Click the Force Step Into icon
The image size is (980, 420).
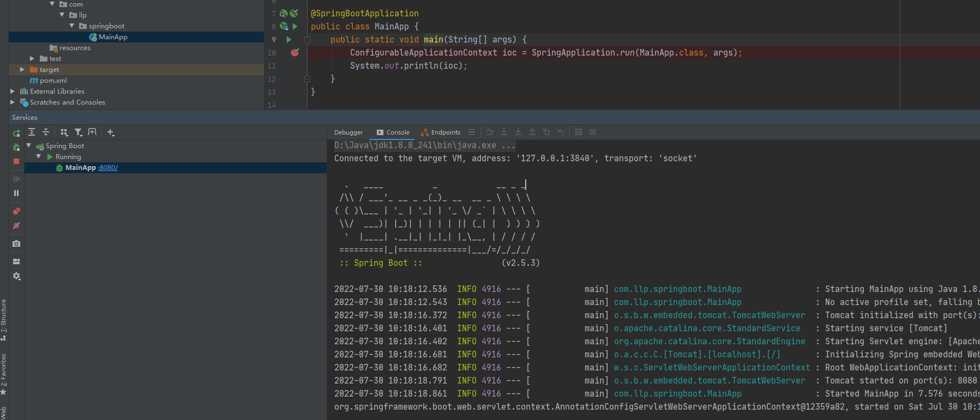click(x=518, y=132)
